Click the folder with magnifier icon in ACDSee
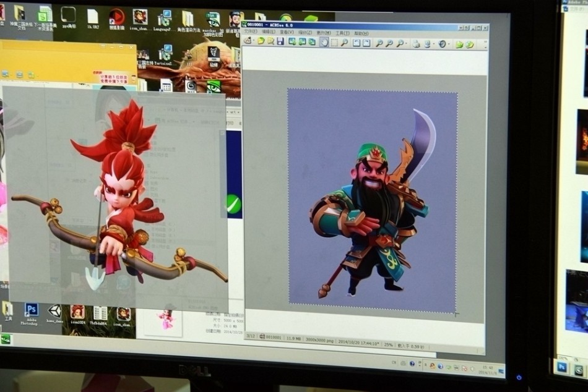Screen dimensions: 588x392 pyautogui.click(x=270, y=41)
